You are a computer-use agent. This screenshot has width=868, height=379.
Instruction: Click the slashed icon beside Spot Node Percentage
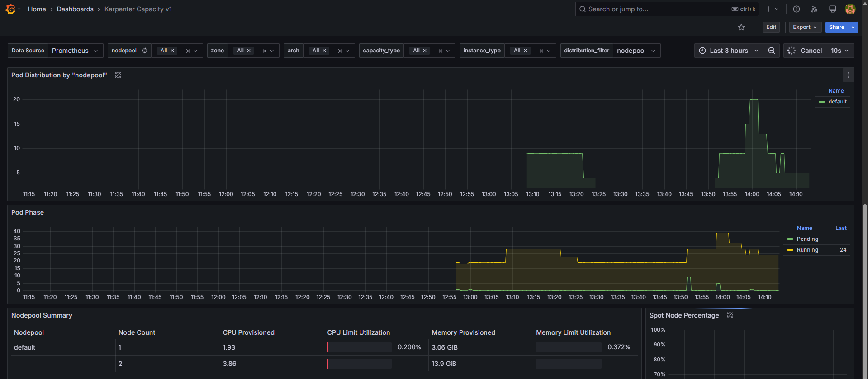[730, 315]
